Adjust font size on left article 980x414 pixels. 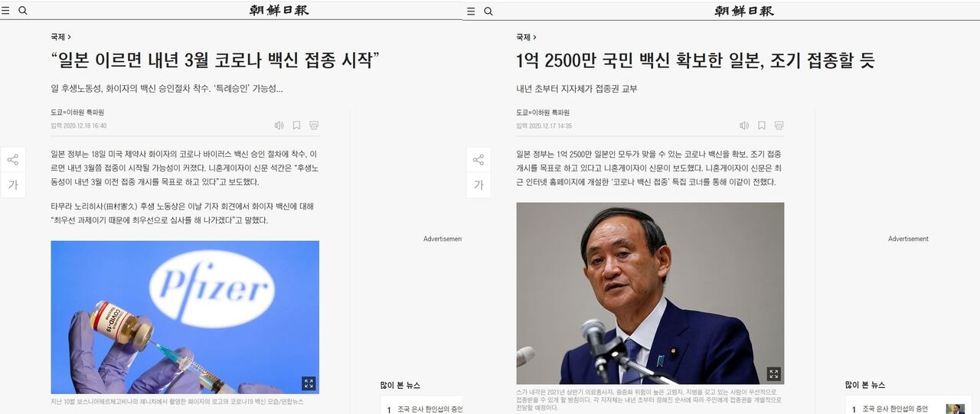[x=13, y=184]
